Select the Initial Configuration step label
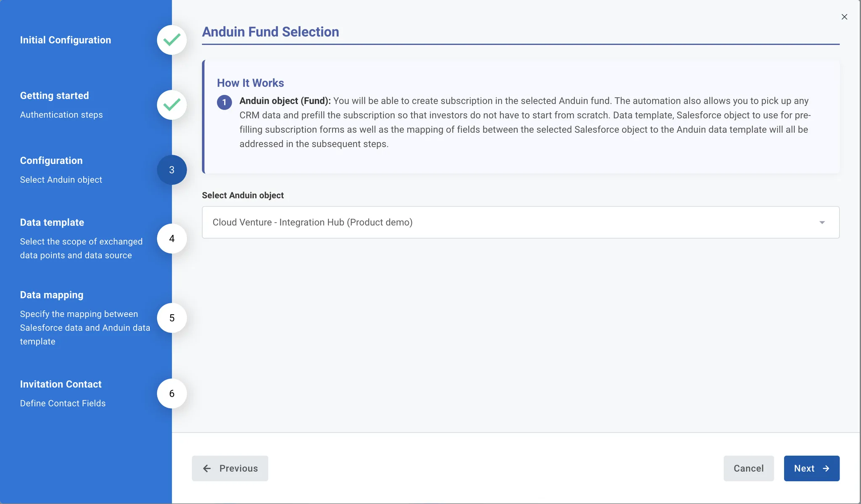This screenshot has height=504, width=861. [66, 40]
